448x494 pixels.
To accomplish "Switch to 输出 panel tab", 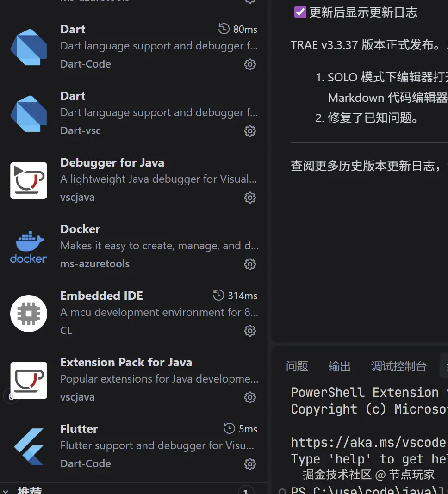I will (339, 366).
